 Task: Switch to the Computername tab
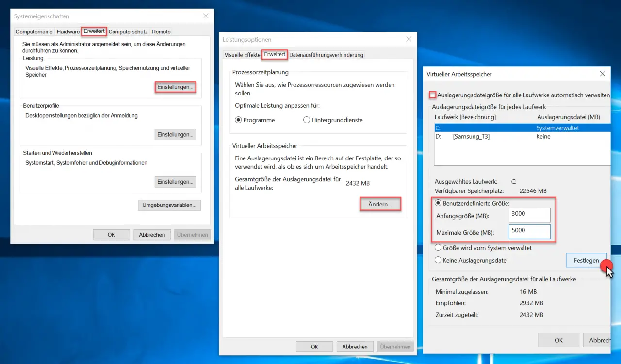[x=33, y=32]
